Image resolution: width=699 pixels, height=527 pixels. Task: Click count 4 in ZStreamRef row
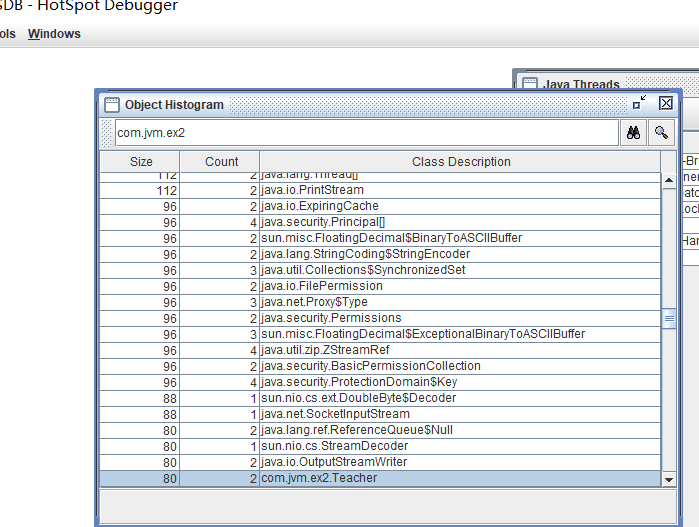(x=253, y=351)
